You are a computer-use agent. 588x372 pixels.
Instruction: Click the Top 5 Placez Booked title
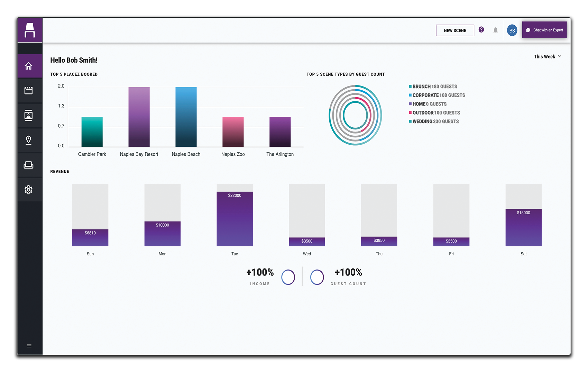[74, 74]
